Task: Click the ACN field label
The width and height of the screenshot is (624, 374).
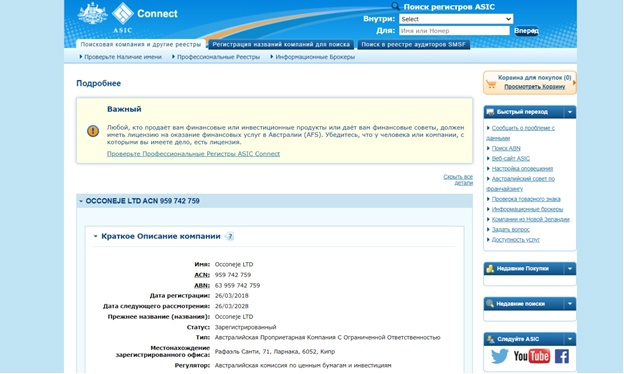Action: pyautogui.click(x=202, y=275)
